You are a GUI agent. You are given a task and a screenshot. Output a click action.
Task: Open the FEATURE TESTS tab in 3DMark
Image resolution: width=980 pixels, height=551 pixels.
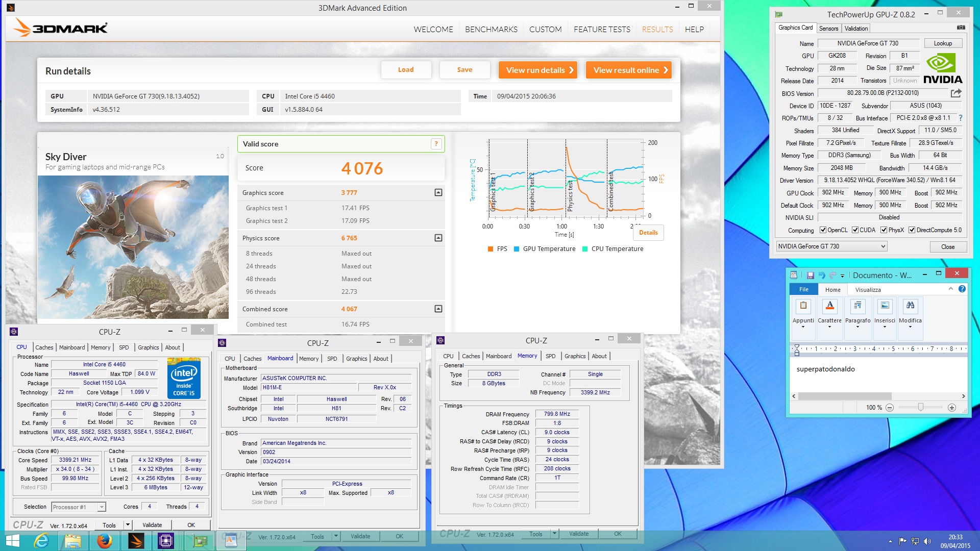602,29
